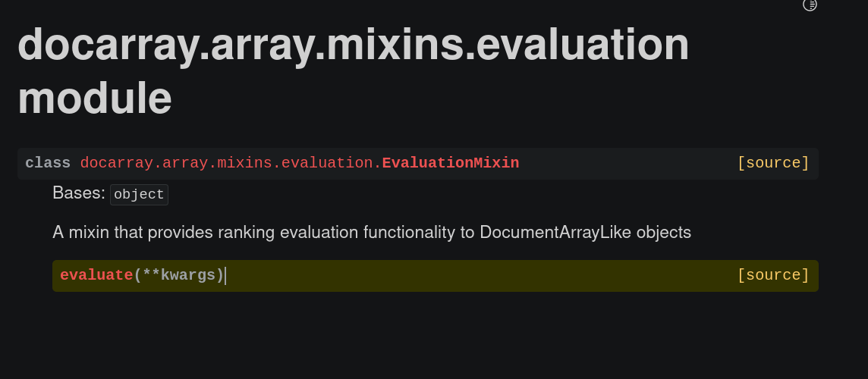This screenshot has height=379, width=868.
Task: Open source link for EvaluationMixin class
Action: point(773,163)
